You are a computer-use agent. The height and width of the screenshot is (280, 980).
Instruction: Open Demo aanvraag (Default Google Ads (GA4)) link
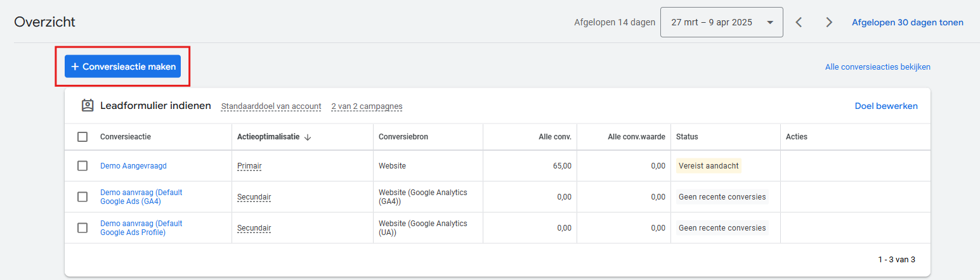(141, 197)
